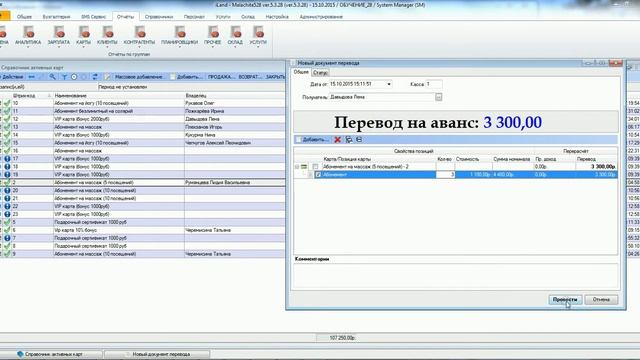Click the collapse rows icon in transfer dialog toolbar
This screenshot has width=640, height=360.
(x=359, y=140)
